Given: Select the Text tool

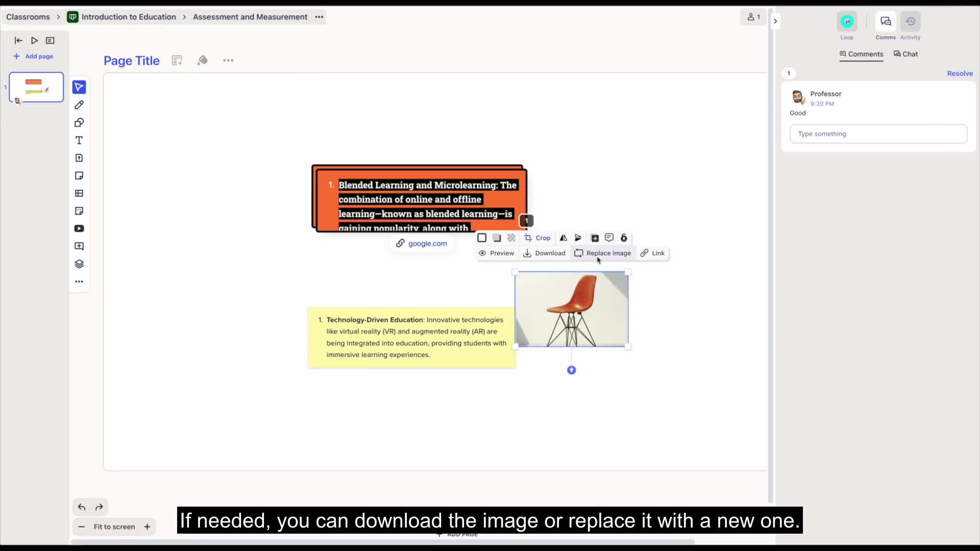Looking at the screenshot, I should (79, 140).
